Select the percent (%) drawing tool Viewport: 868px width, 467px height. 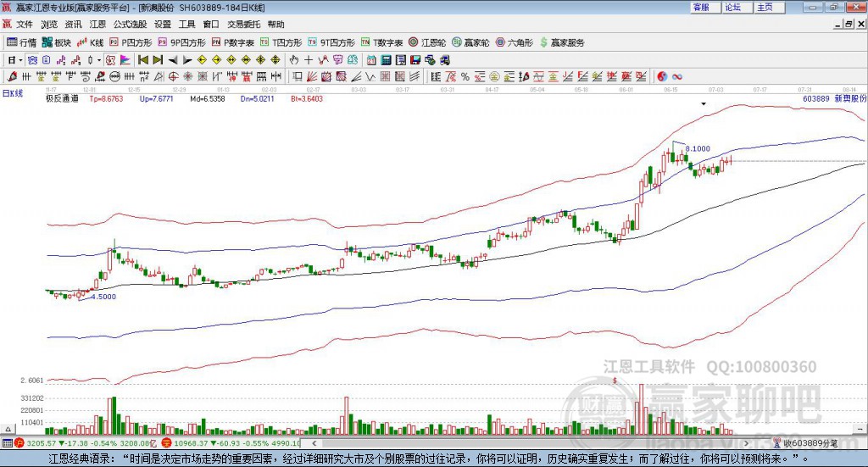tap(465, 77)
